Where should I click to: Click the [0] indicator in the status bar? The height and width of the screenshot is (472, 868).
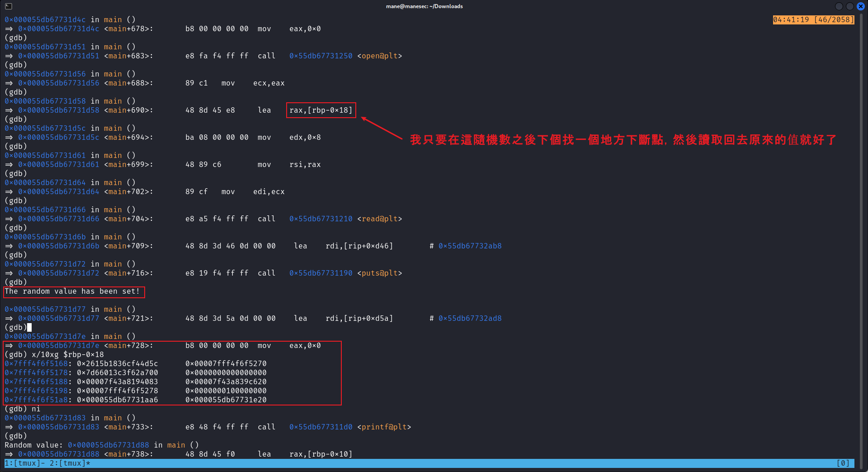(842, 463)
